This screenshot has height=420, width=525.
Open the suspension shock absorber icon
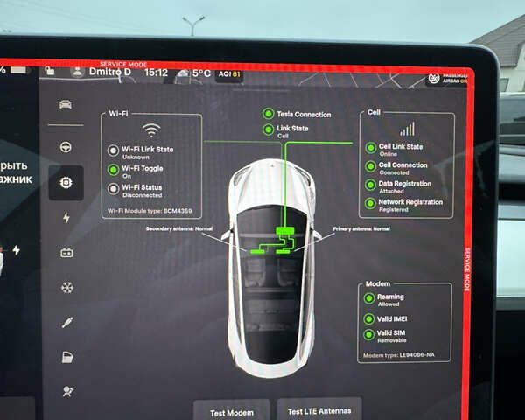click(67, 323)
